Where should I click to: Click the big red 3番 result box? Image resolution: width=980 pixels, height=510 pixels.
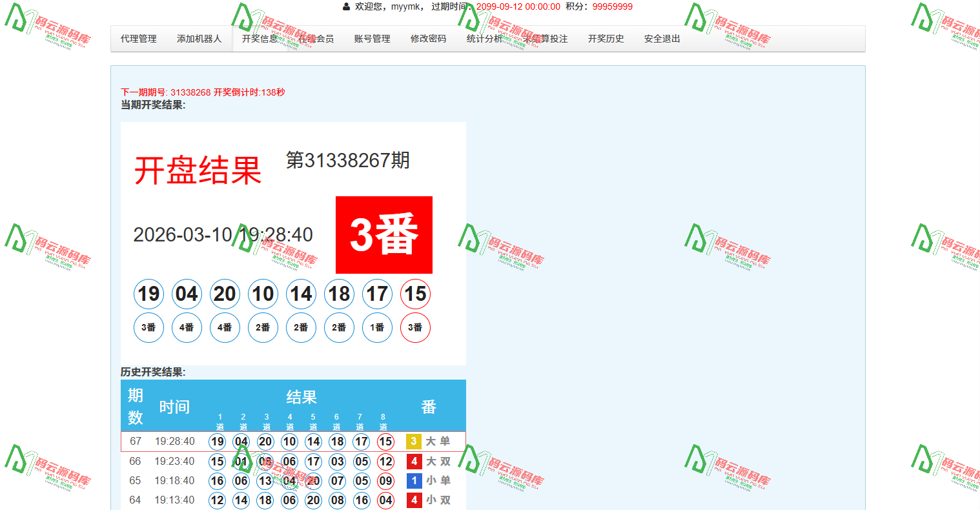tap(383, 235)
